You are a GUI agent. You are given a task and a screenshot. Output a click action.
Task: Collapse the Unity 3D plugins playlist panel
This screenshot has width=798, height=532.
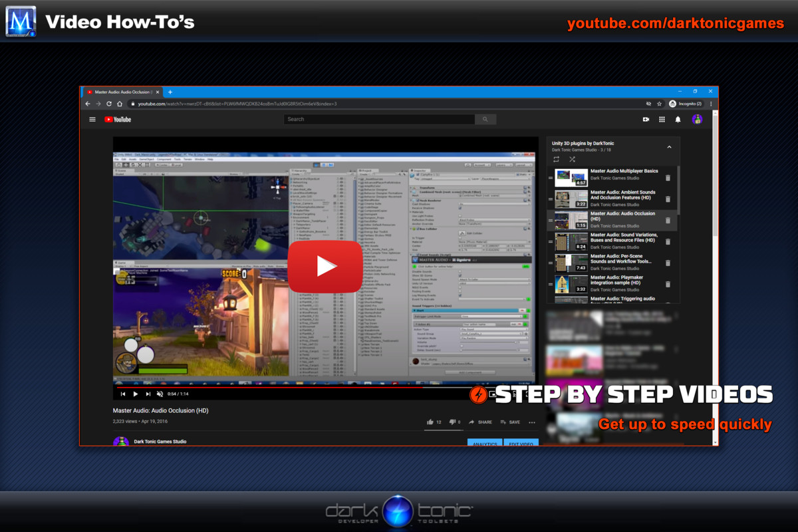point(669,147)
